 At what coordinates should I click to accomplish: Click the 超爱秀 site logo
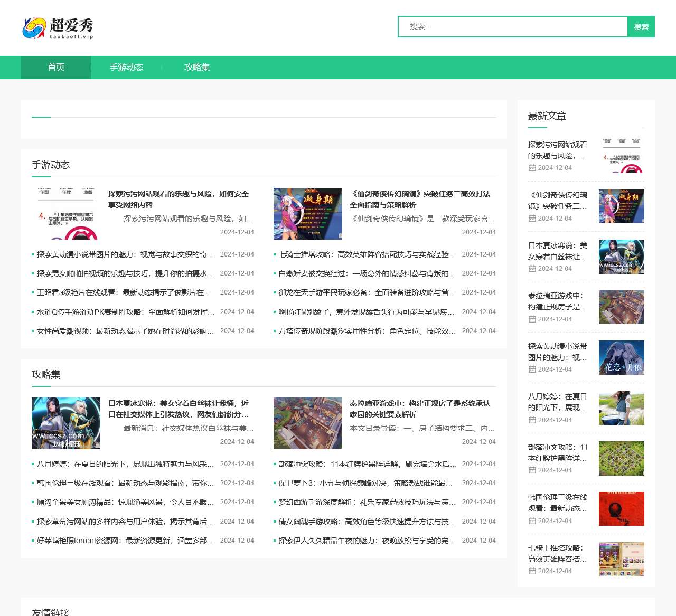pyautogui.click(x=58, y=27)
